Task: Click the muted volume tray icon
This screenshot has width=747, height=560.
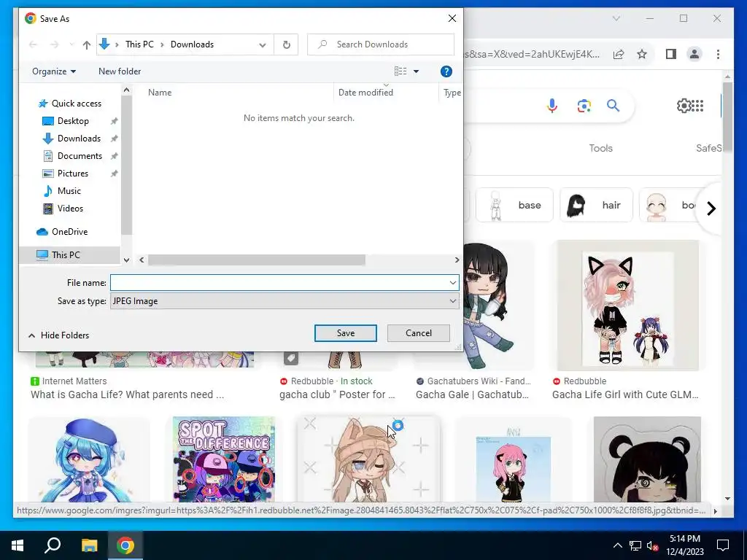Action: tap(653, 545)
